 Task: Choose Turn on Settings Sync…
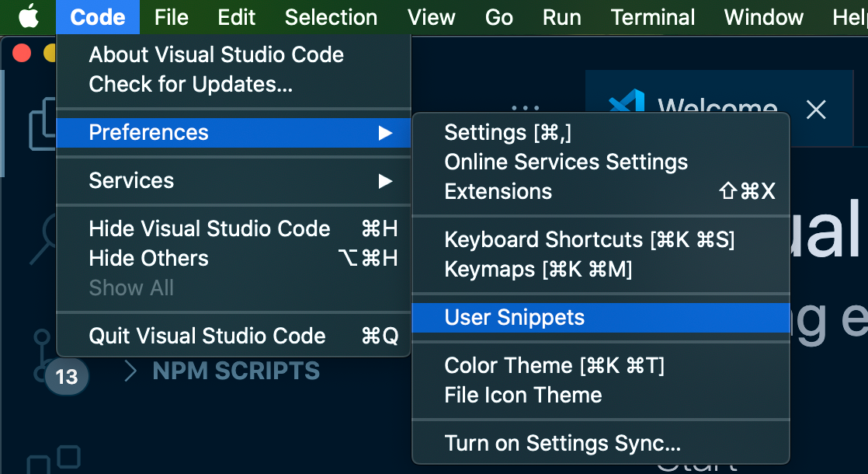pyautogui.click(x=601, y=443)
